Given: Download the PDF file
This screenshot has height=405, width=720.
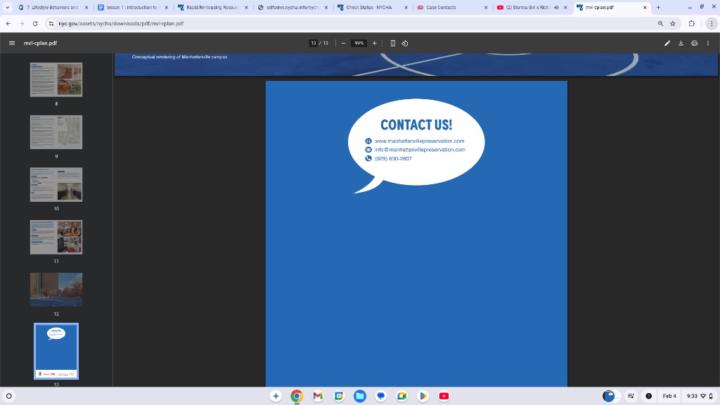Looking at the screenshot, I should tap(681, 43).
